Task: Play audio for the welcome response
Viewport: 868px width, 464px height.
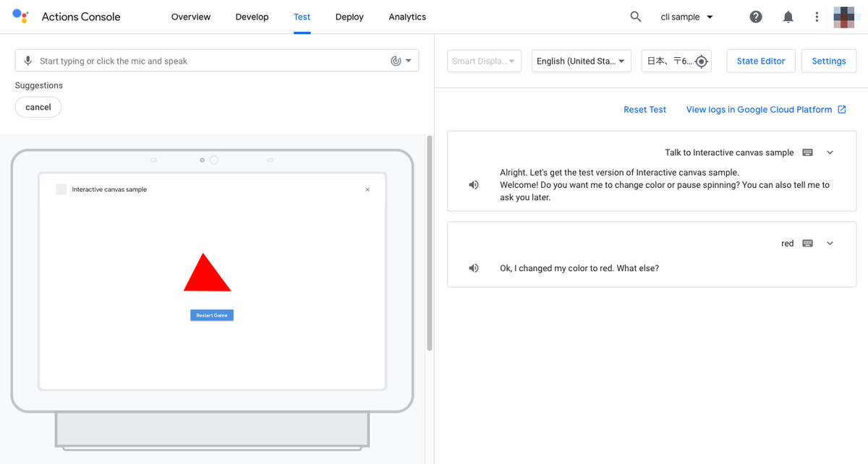Action: (474, 185)
